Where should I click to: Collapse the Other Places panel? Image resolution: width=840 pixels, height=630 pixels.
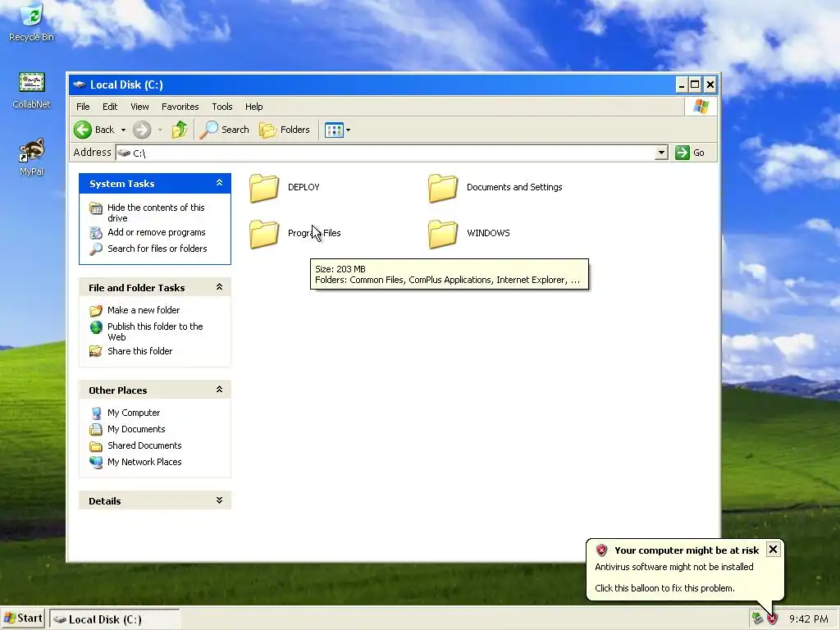click(x=219, y=390)
